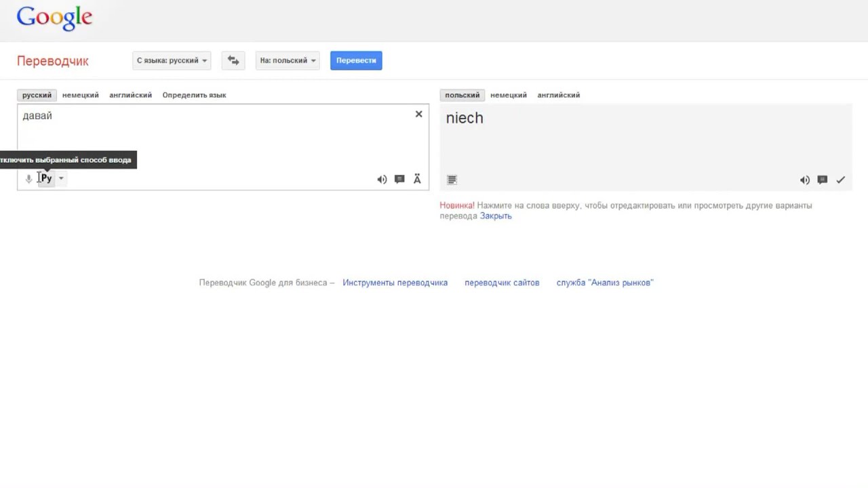The image size is (868, 488).
Task: Toggle the Ру input method icon
Action: coord(45,178)
